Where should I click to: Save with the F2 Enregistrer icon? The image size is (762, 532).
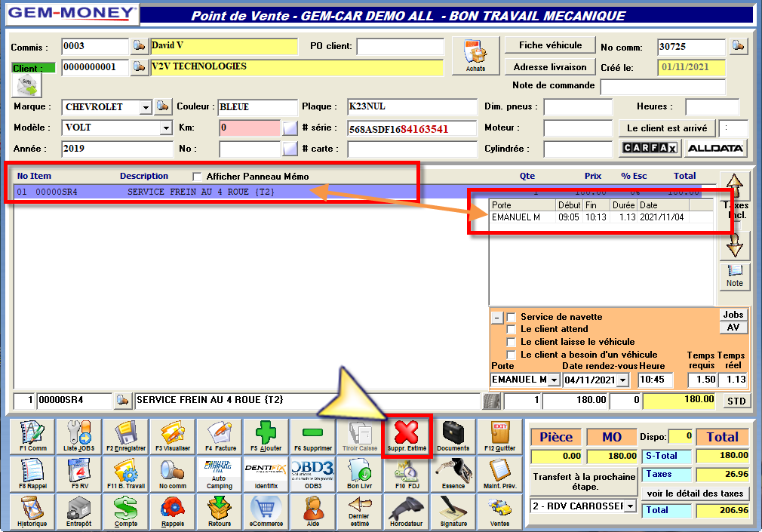(126, 436)
